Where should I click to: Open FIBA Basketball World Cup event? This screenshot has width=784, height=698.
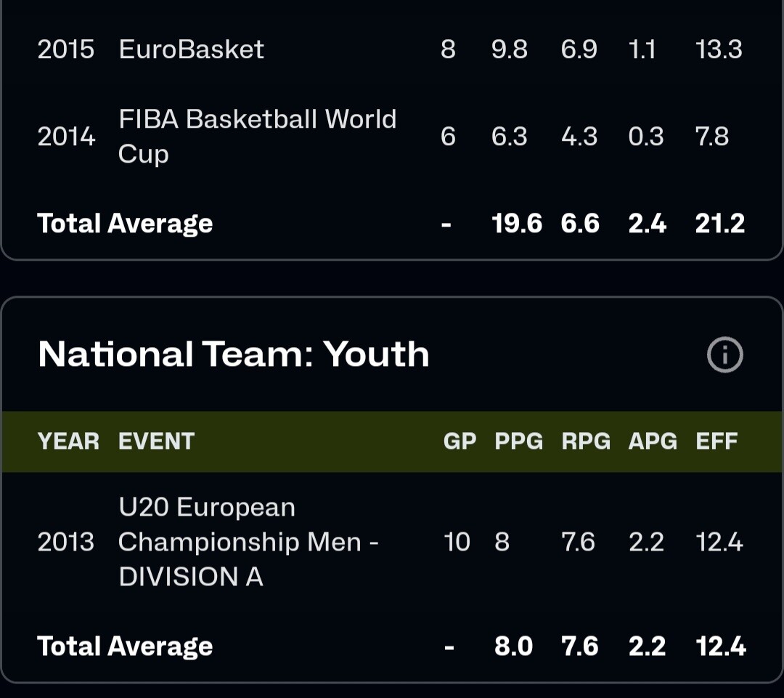coord(257,136)
